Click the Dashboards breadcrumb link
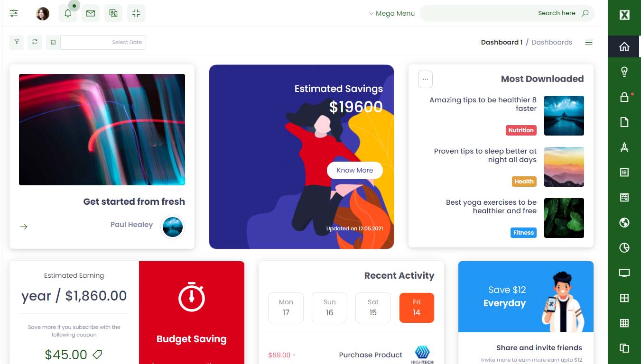Image resolution: width=641 pixels, height=364 pixels. 552,42
